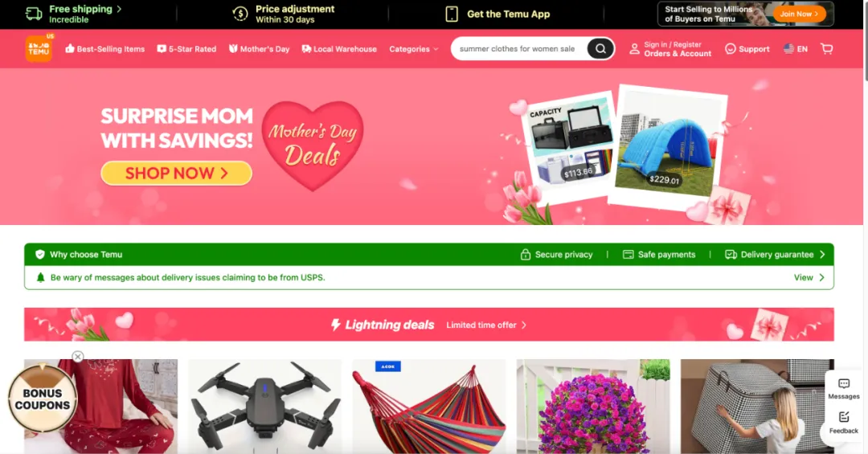Image resolution: width=868 pixels, height=454 pixels.
Task: Open the Best-Selling Items menu item
Action: [x=105, y=49]
